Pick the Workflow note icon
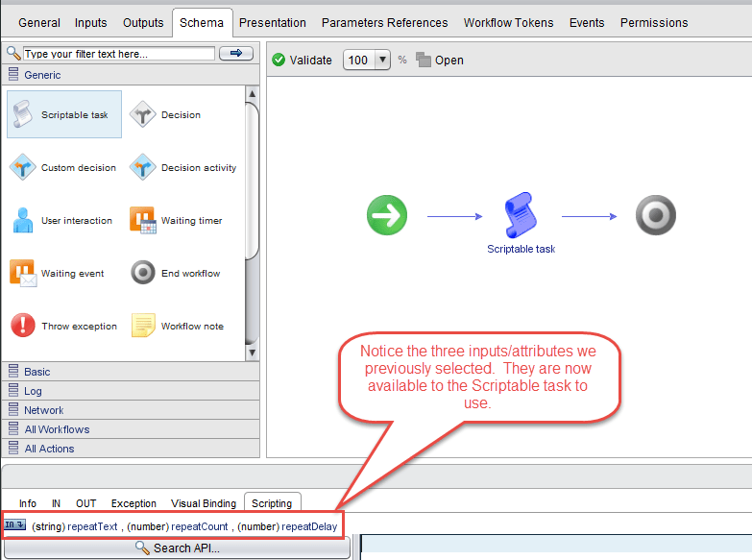The image size is (752, 560). tap(143, 327)
